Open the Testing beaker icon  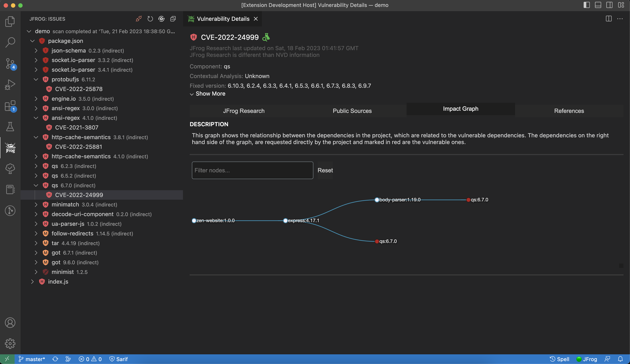click(x=10, y=127)
